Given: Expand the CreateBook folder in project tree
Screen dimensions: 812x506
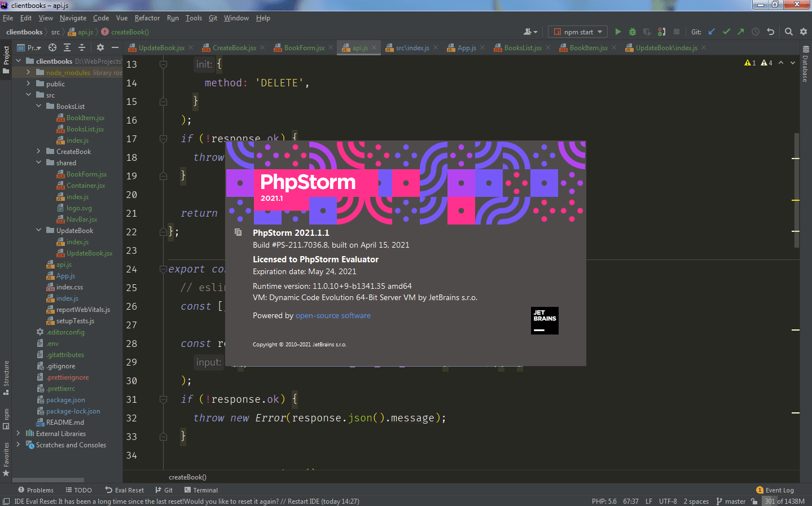Looking at the screenshot, I should coord(38,151).
